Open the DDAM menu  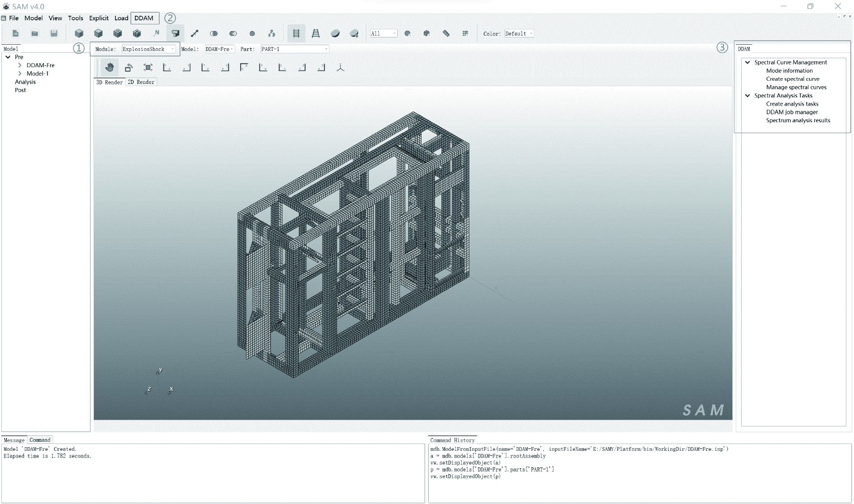[x=144, y=18]
